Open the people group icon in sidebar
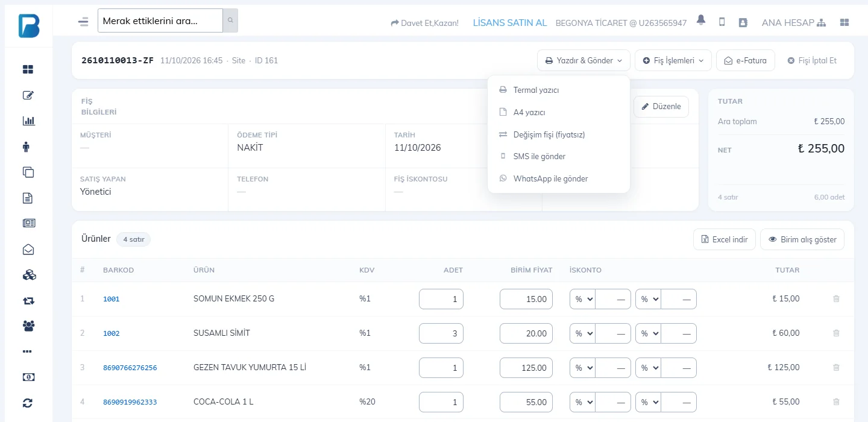Viewport: 868px width, 422px height. point(28,326)
